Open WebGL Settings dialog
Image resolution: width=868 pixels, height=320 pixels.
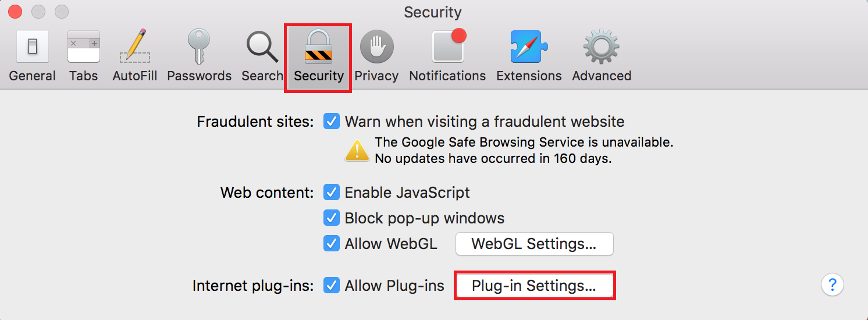(x=534, y=244)
